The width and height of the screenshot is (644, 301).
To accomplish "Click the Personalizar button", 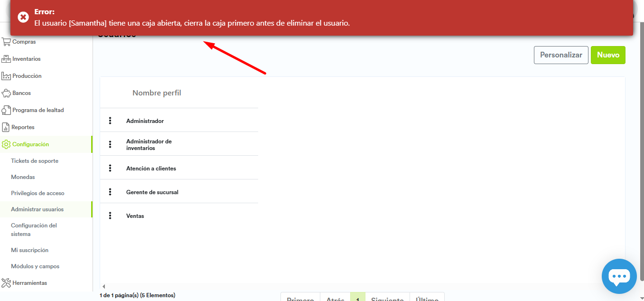I will (x=560, y=55).
